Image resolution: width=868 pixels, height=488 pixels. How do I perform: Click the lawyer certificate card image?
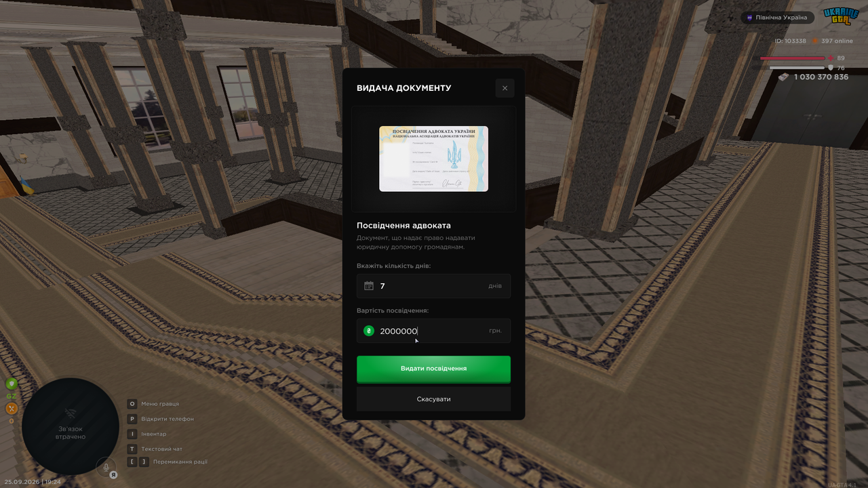click(x=433, y=159)
